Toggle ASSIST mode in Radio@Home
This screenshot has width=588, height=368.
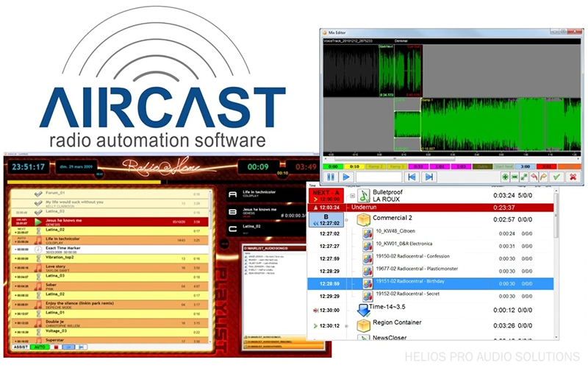(21, 347)
